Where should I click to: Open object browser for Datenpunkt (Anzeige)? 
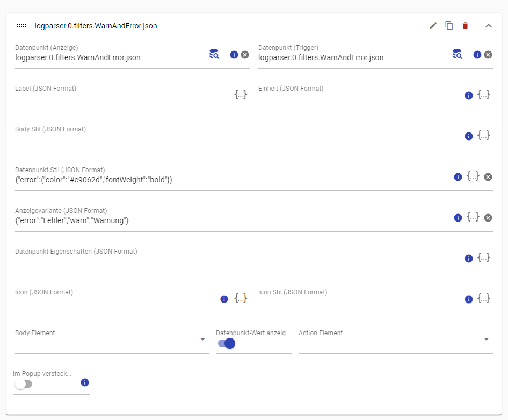214,54
